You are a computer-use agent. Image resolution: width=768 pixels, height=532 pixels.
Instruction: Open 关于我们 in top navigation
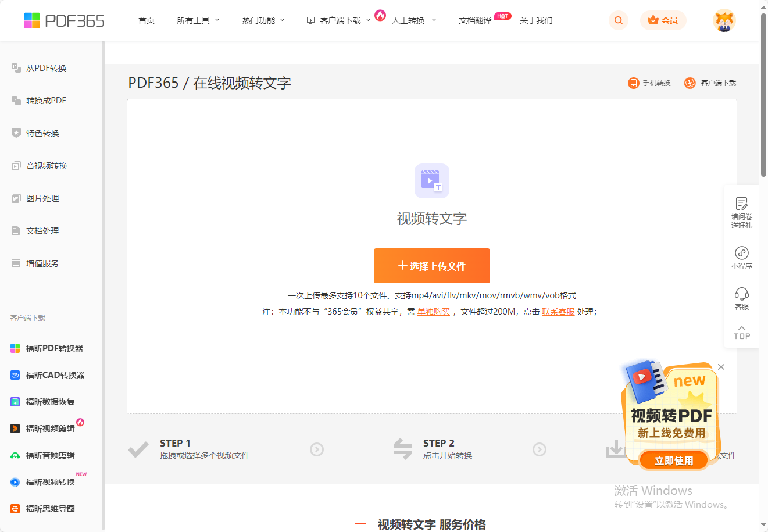(536, 20)
